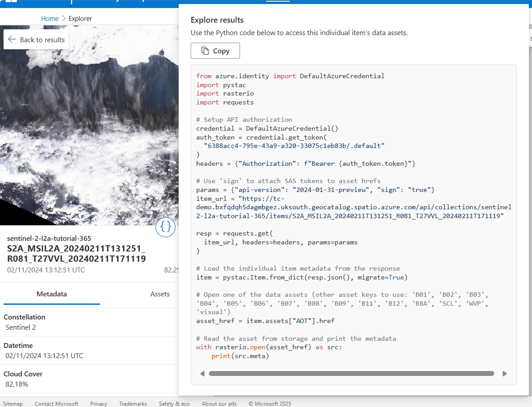Click the Copy button above the code
The height and width of the screenshot is (407, 532).
[215, 51]
